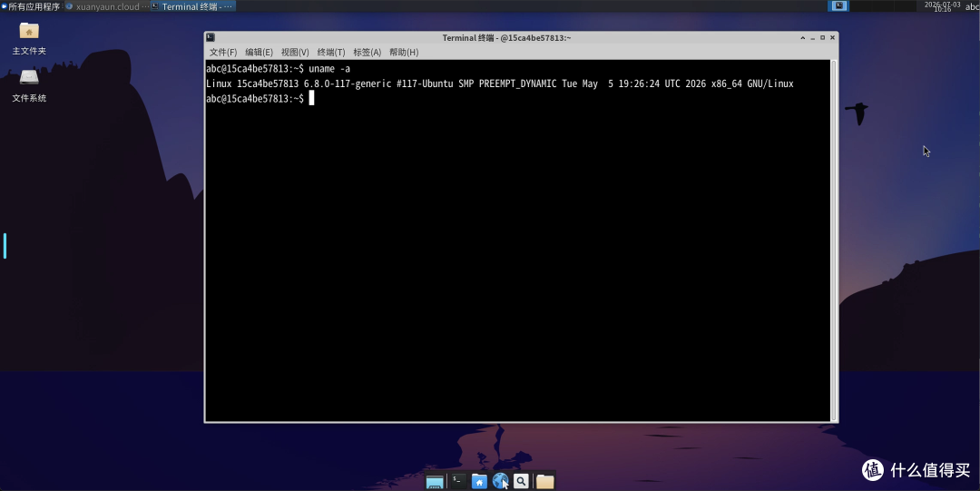The height and width of the screenshot is (491, 980).
Task: Minimize the Terminal window
Action: (x=813, y=38)
